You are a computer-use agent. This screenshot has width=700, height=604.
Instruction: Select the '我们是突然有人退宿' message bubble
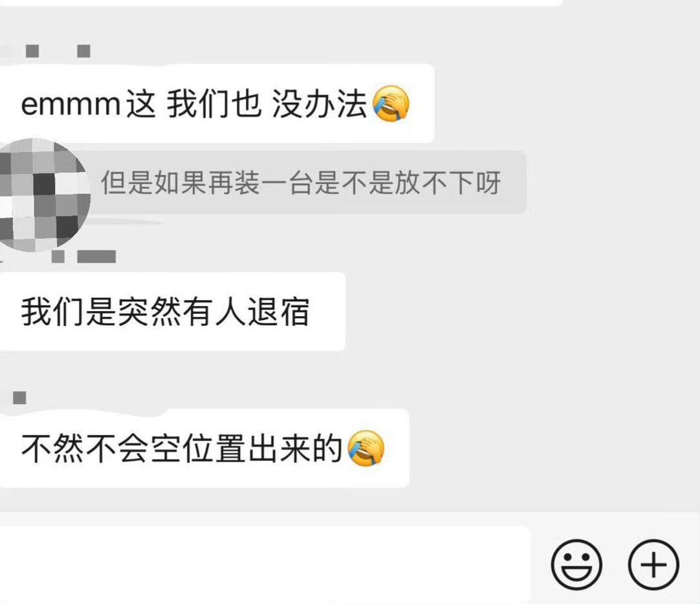(172, 311)
